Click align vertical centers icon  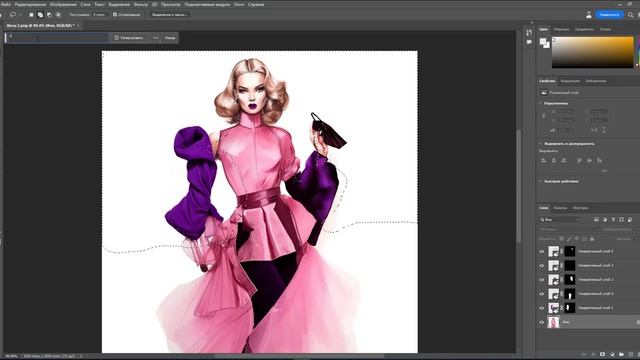click(589, 160)
